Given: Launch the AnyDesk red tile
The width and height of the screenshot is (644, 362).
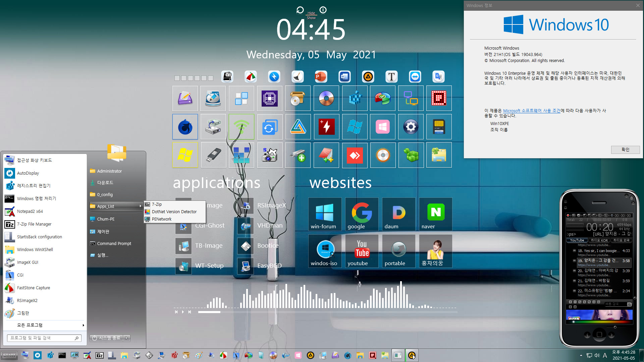Looking at the screenshot, I should click(x=355, y=155).
